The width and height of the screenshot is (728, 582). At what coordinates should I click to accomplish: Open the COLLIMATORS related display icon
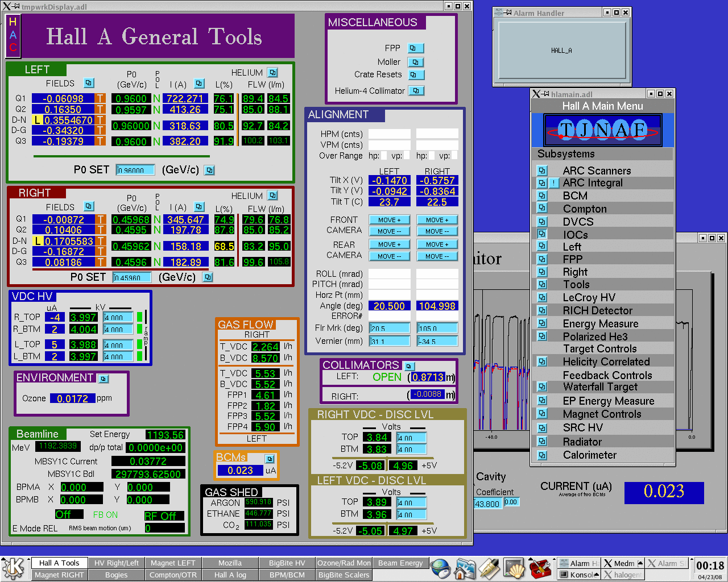(x=409, y=366)
